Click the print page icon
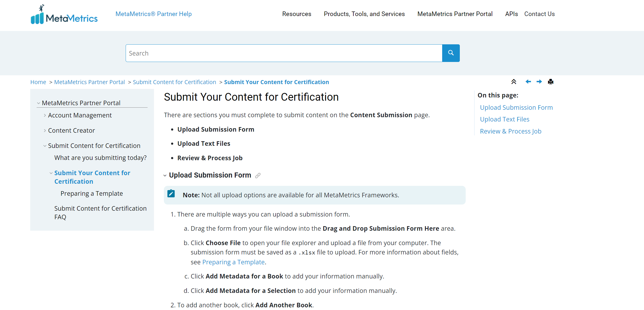Viewport: 644px width, 310px height. [550, 82]
